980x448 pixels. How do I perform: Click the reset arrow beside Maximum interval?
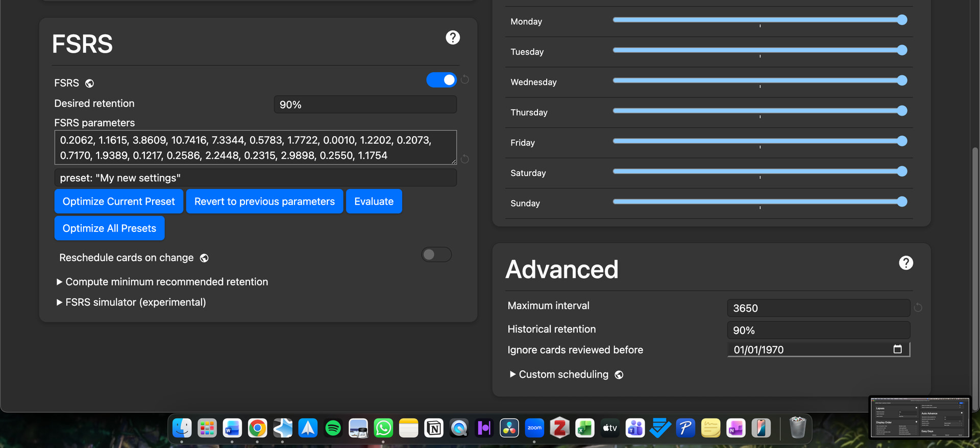(918, 308)
